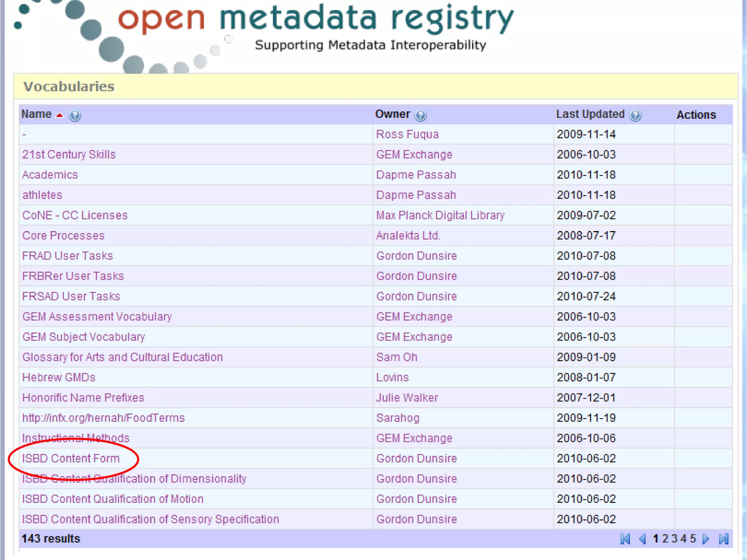The image size is (747, 560).
Task: Open the FRAD User Tasks vocabulary
Action: [x=67, y=256]
